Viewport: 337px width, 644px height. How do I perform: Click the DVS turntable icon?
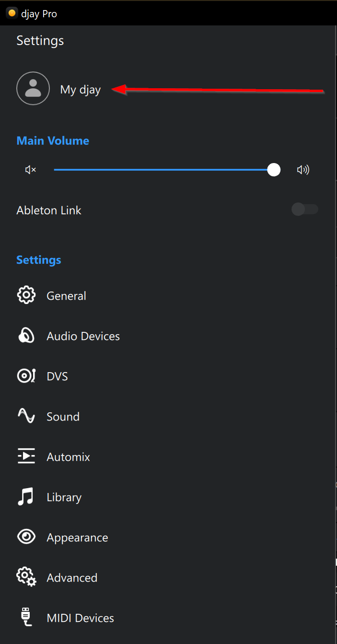click(x=26, y=376)
